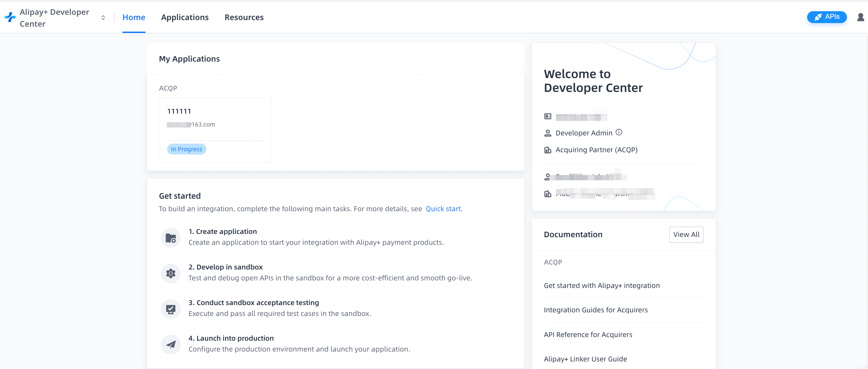The image size is (868, 369).
Task: Open the Resources tab
Action: 244,17
